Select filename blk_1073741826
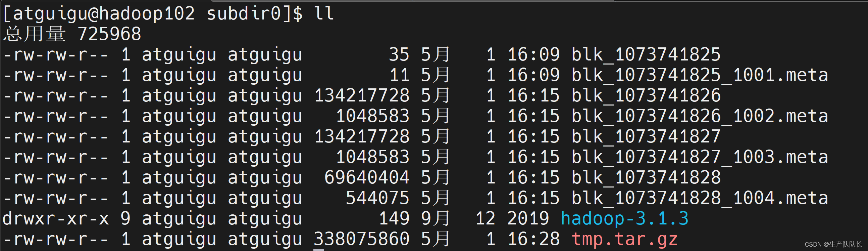This screenshot has width=868, height=251. tap(646, 96)
